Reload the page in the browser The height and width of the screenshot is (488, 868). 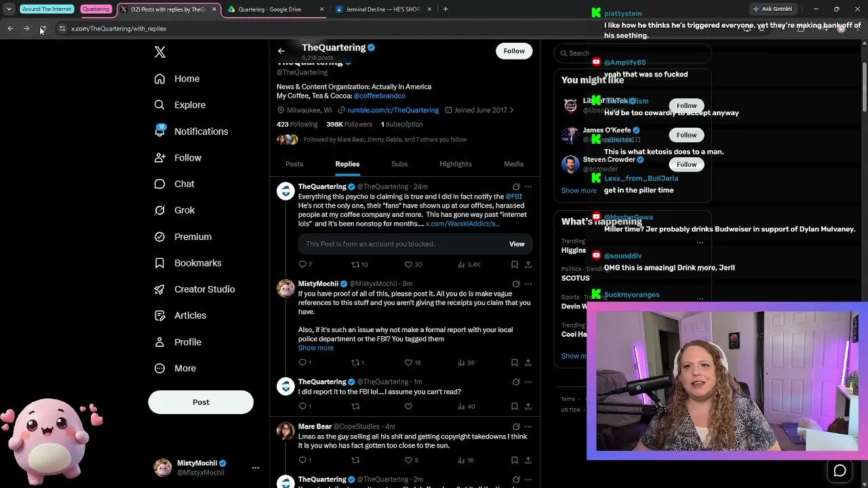pos(43,28)
